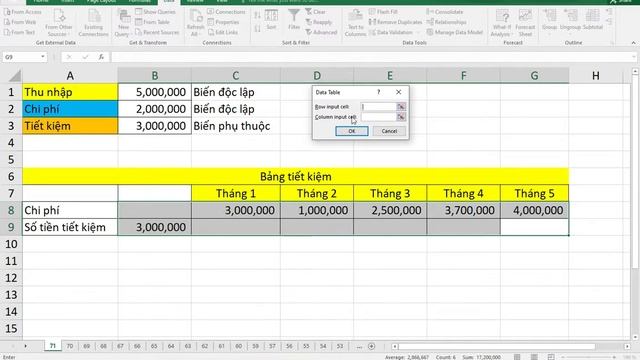Open the Advanced filter options
Viewport: 640px width, 360px height.
[321, 32]
